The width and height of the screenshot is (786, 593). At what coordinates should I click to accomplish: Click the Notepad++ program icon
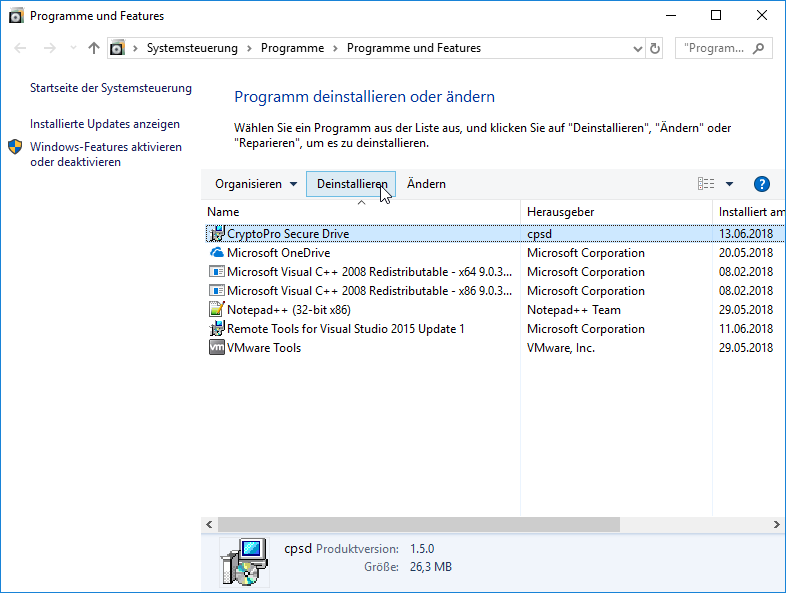(x=217, y=309)
